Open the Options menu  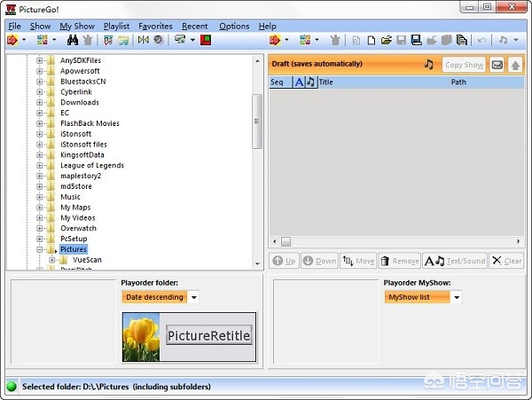click(x=234, y=26)
